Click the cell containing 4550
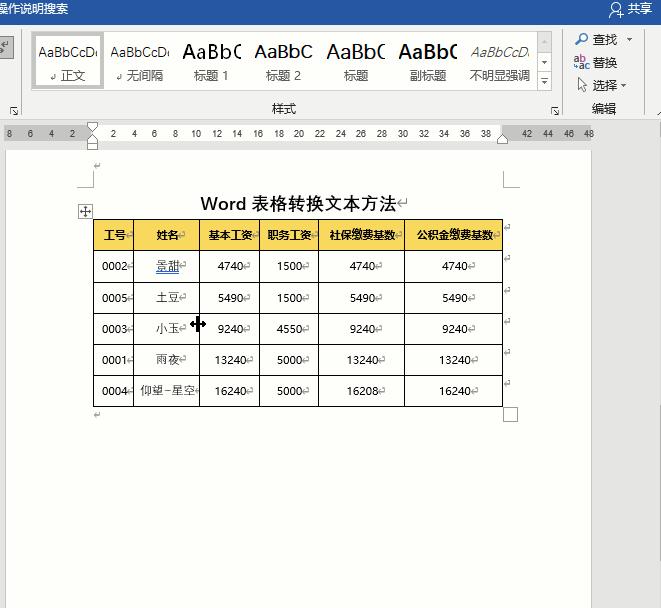Image resolution: width=661 pixels, height=608 pixels. [289, 329]
